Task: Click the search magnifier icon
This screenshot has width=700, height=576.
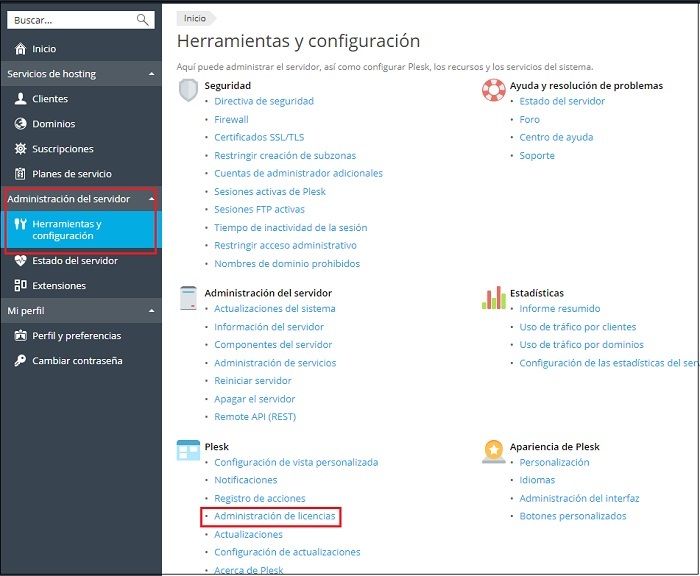Action: point(142,20)
